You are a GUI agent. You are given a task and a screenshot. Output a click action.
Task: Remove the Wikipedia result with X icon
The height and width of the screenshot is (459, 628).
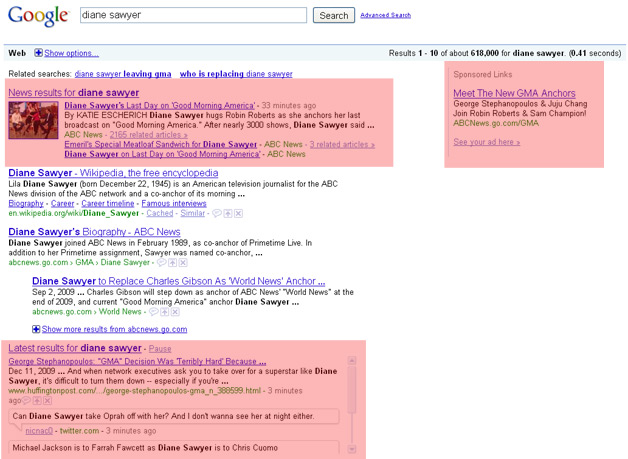(x=239, y=213)
